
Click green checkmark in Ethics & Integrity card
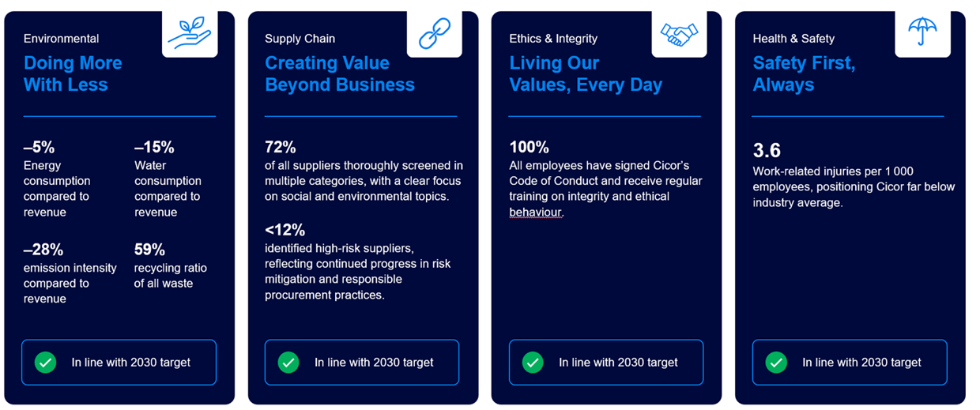coord(533,363)
